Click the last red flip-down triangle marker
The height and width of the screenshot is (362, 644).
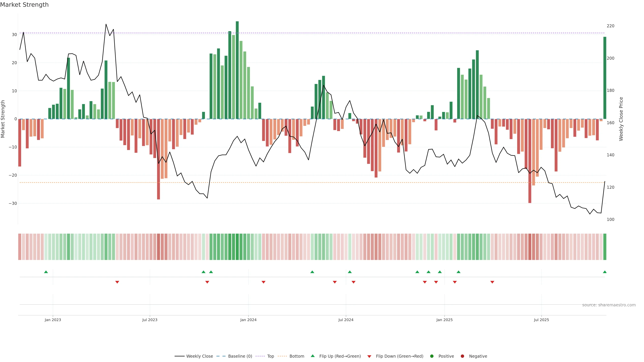coord(492,282)
